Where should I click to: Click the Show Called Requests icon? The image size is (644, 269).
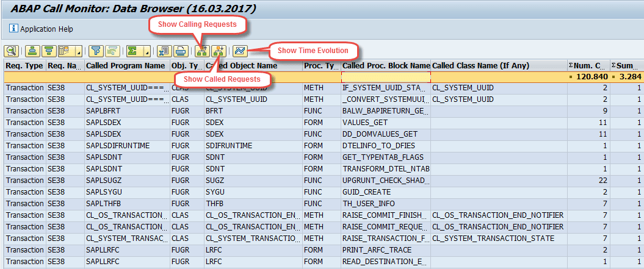218,51
